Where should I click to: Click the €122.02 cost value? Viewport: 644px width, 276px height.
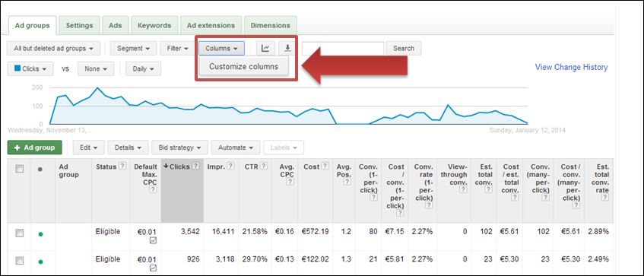click(316, 259)
